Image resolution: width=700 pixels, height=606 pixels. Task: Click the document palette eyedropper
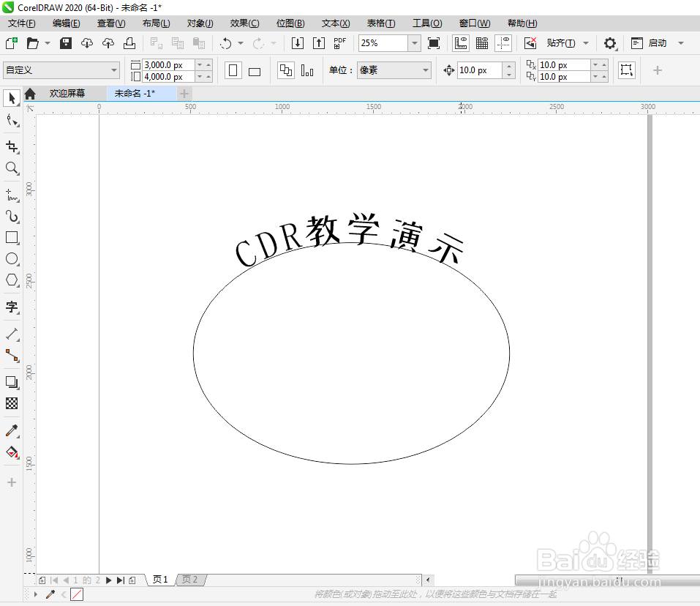[x=50, y=594]
